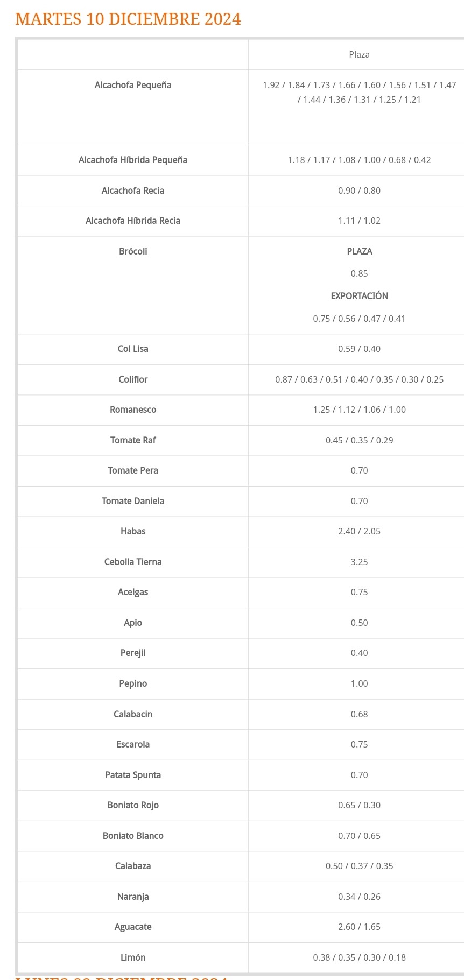Image resolution: width=464 pixels, height=980 pixels.
Task: Select the Brócoli EXPORTACIÓN label
Action: 359,296
